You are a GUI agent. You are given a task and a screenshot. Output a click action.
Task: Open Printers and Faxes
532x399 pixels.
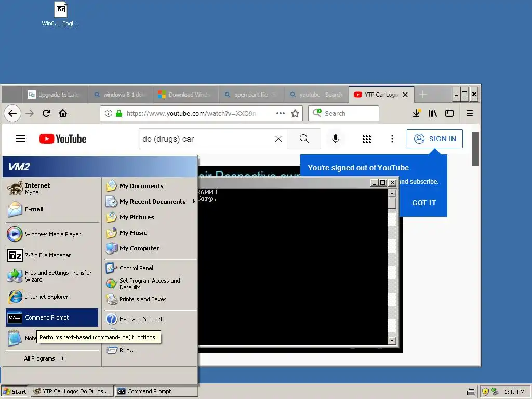point(151,299)
